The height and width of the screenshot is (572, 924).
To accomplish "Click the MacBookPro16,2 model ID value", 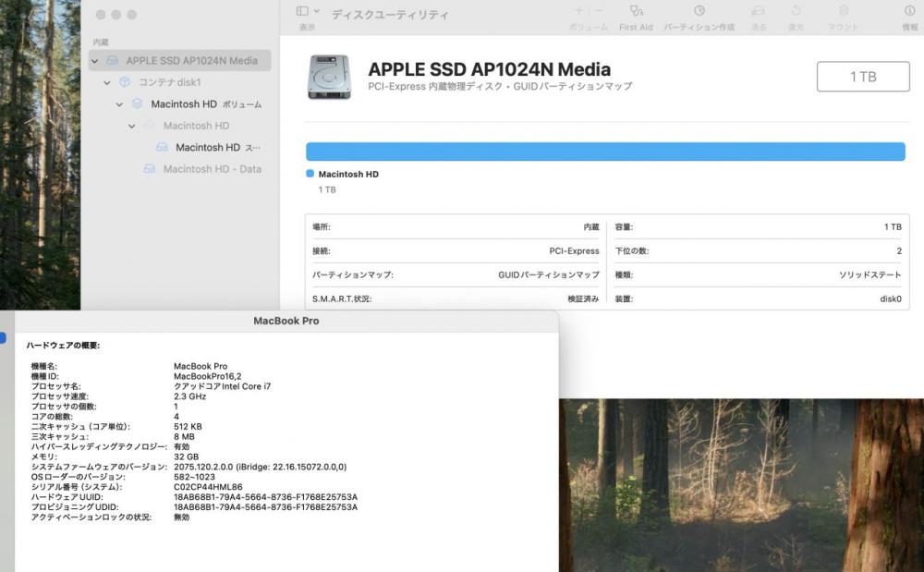I will (207, 376).
